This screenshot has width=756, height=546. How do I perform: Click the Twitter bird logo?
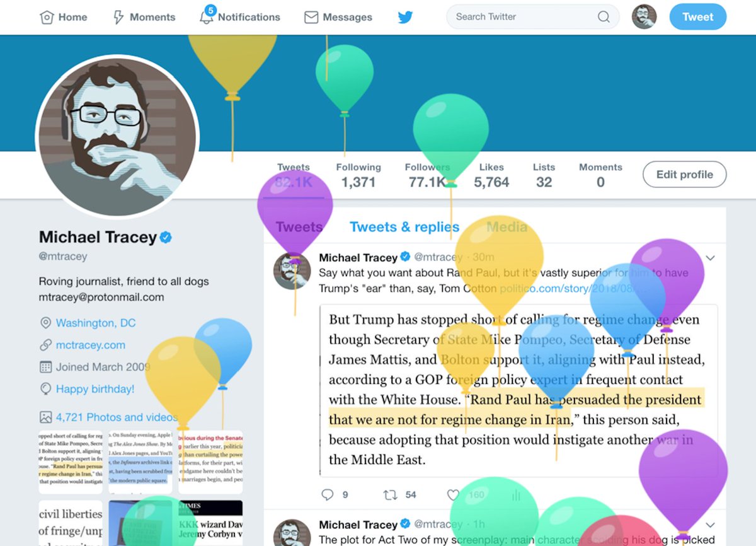[x=405, y=17]
